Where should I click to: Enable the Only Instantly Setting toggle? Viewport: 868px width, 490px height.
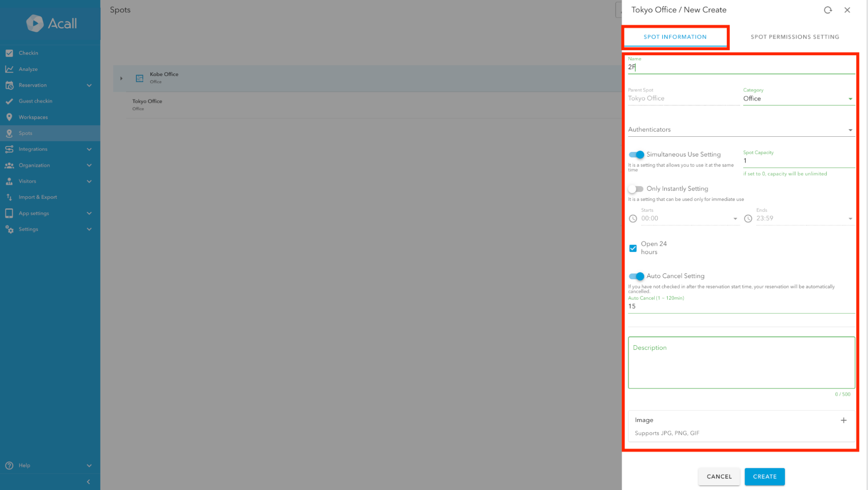[x=636, y=189]
